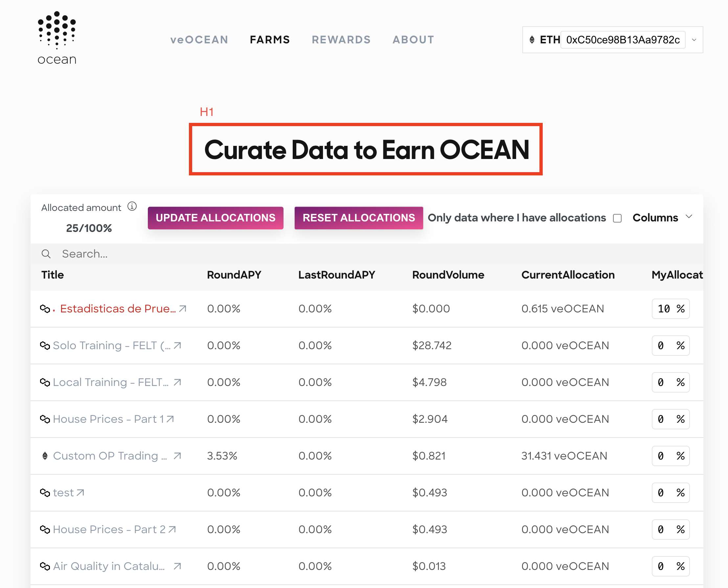Click external arrow icon for Estadisticas de Prue…

click(x=183, y=308)
